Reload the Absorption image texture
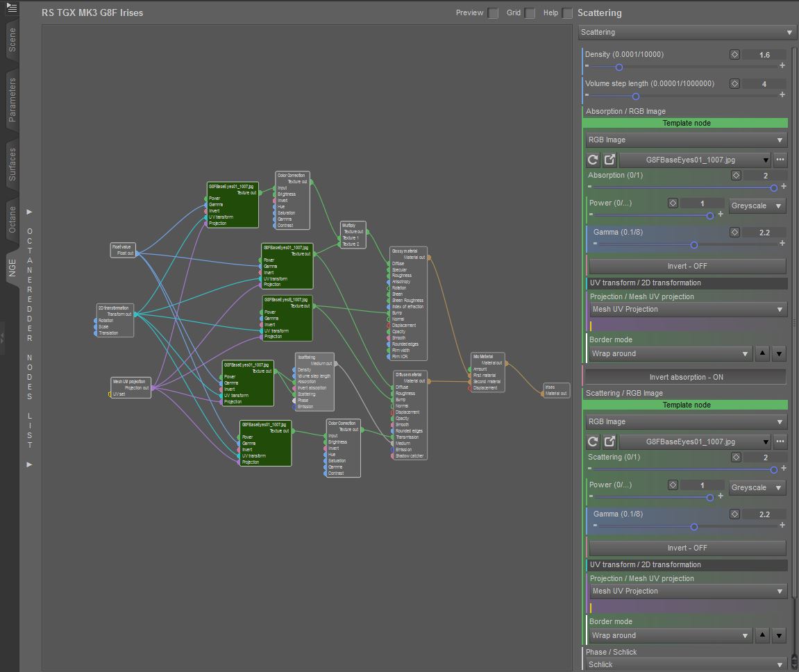The image size is (799, 672). 593,160
